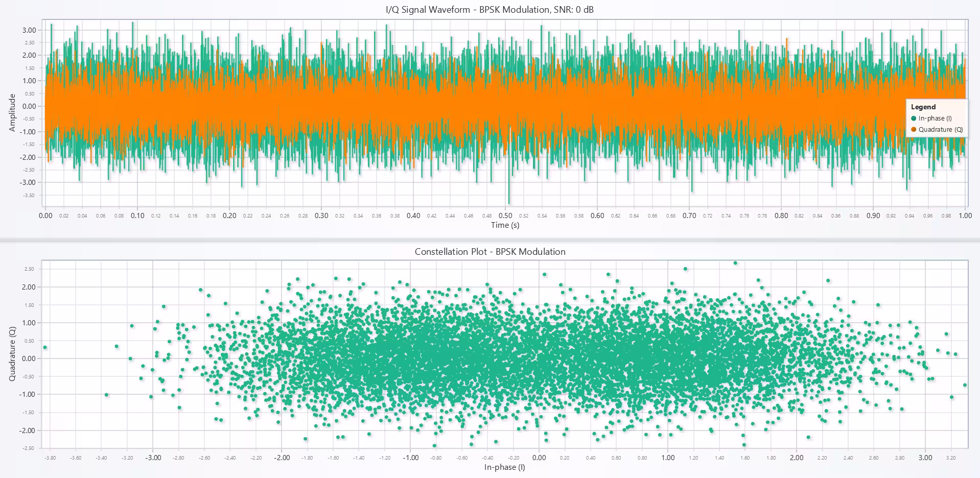980x478 pixels.
Task: Click the -2.00 tick on constellation In-phase axis
Action: tap(282, 458)
